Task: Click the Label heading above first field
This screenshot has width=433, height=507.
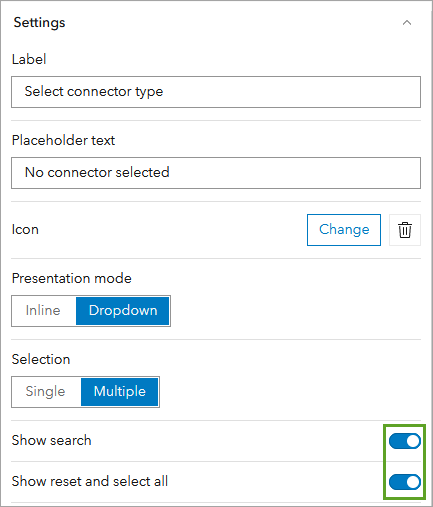Action: (x=29, y=59)
